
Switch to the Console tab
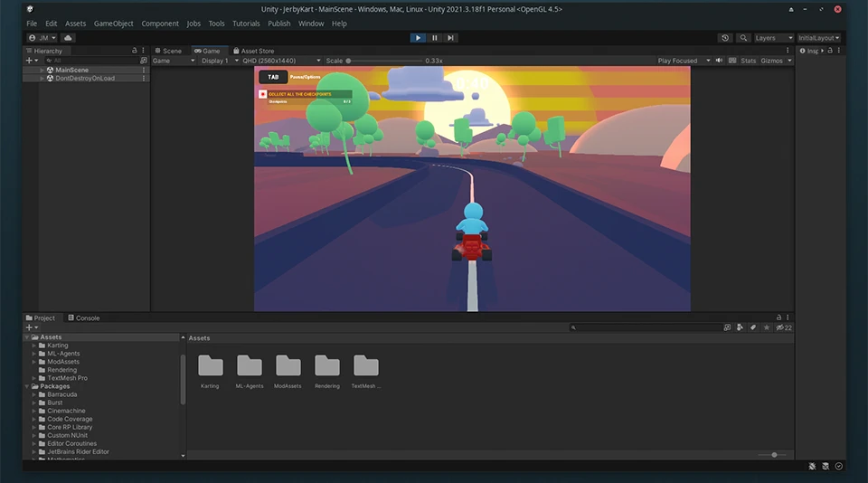tap(87, 318)
